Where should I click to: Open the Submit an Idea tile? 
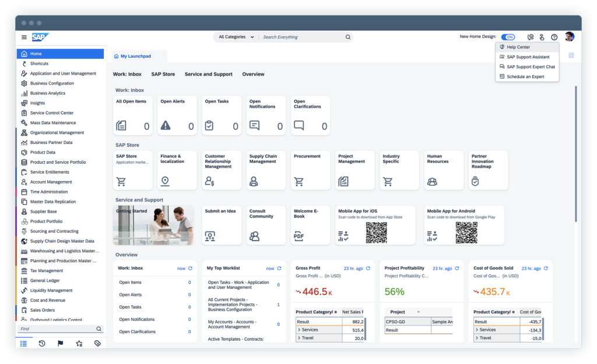tap(222, 225)
